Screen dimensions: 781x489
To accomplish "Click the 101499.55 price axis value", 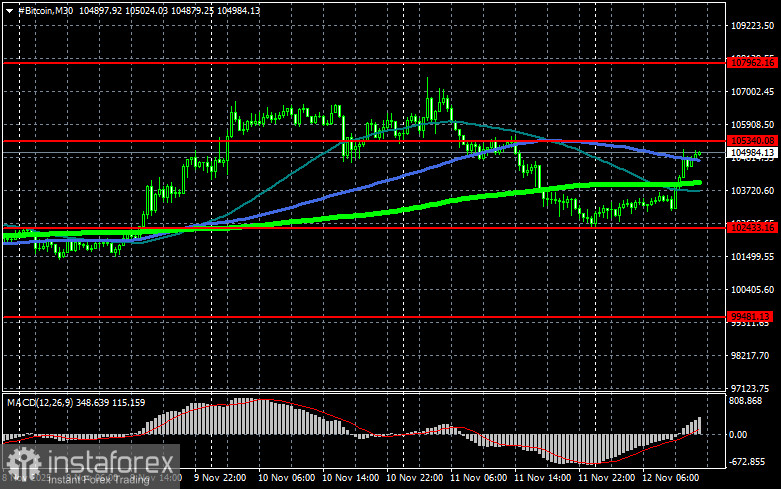I will (x=752, y=256).
